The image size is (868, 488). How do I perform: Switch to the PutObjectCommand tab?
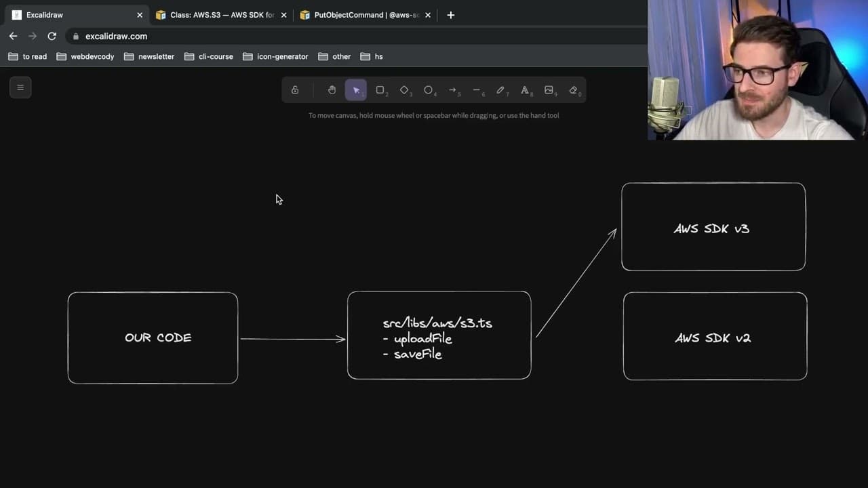pos(366,15)
